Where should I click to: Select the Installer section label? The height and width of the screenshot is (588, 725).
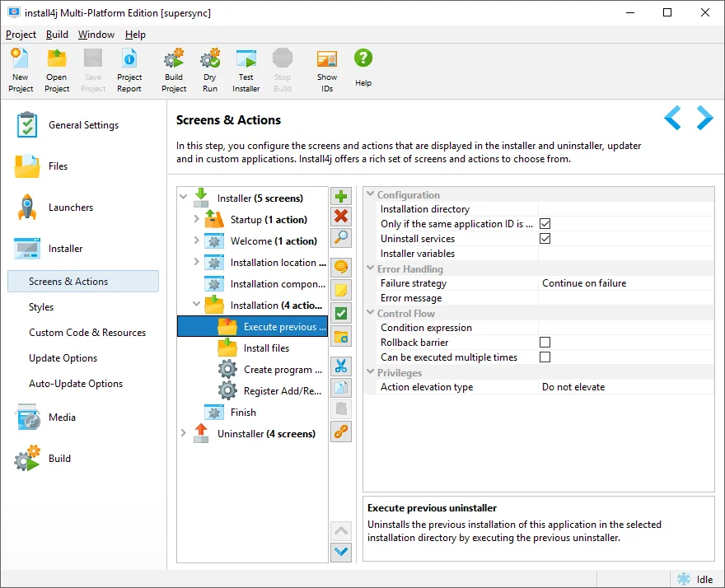pos(66,249)
